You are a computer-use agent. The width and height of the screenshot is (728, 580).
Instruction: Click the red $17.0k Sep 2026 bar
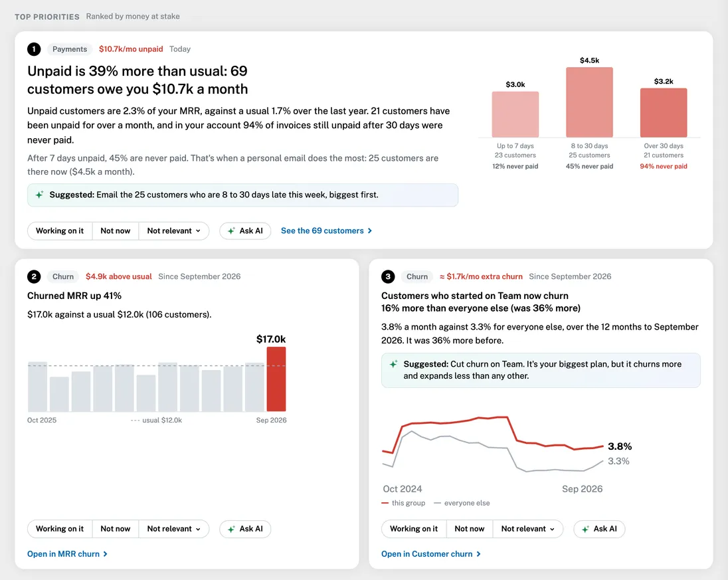276,379
